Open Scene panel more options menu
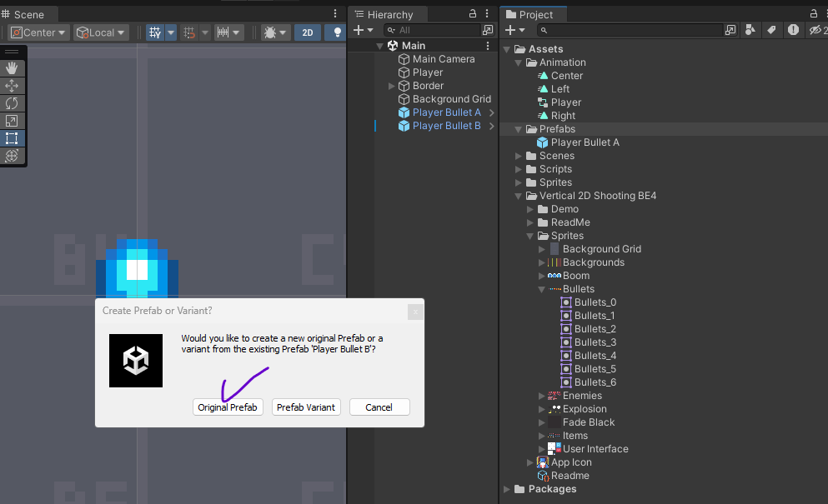The image size is (828, 504). coord(335,13)
